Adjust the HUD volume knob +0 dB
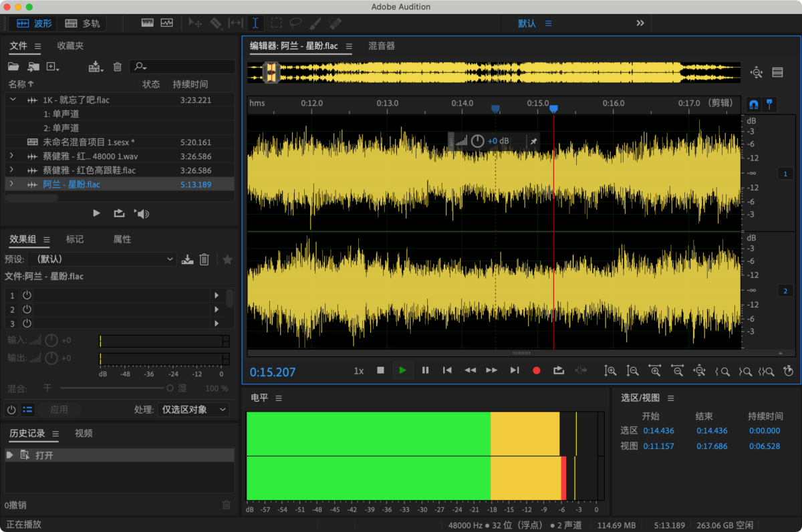This screenshot has width=802, height=532. (477, 141)
